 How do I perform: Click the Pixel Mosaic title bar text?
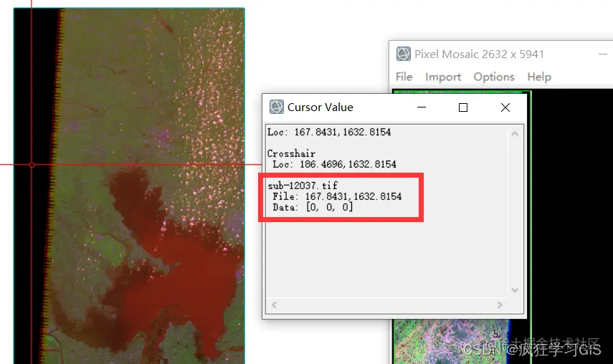point(479,54)
